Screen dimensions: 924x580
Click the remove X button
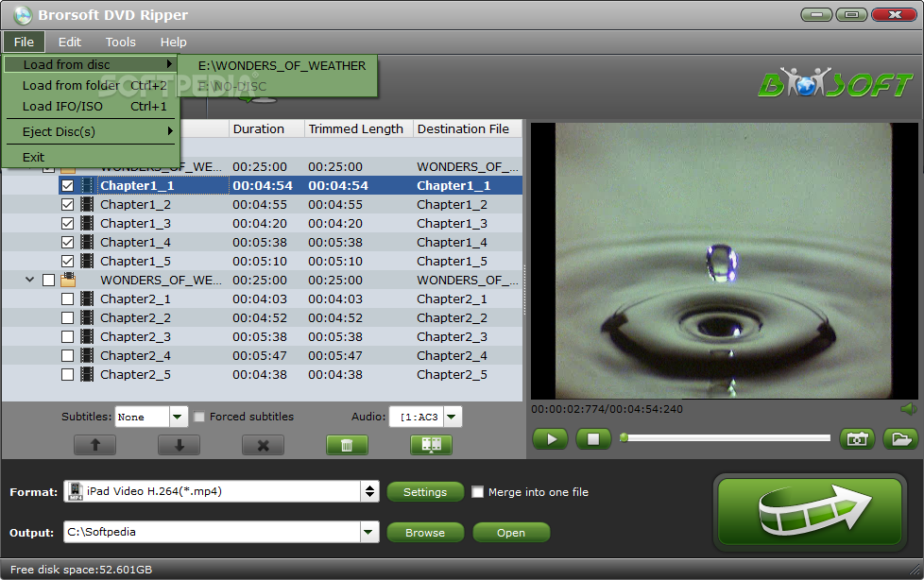tap(263, 445)
